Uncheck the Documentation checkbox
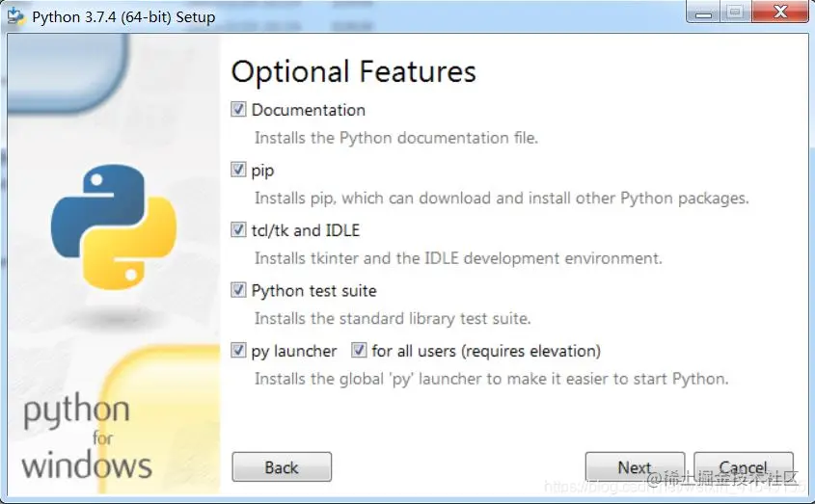Image resolution: width=815 pixels, height=504 pixels. 238,109
